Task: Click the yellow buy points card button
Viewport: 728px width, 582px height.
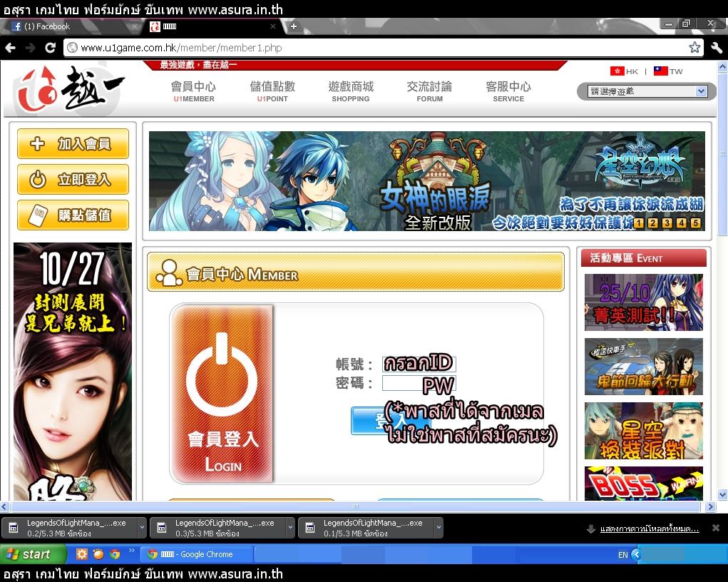Action: pos(73,215)
